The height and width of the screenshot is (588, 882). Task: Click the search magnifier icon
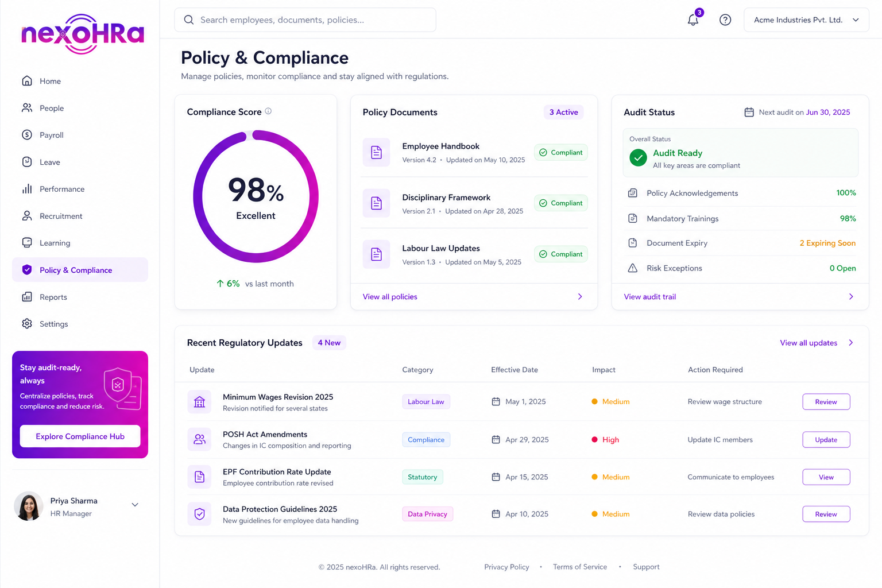(188, 20)
